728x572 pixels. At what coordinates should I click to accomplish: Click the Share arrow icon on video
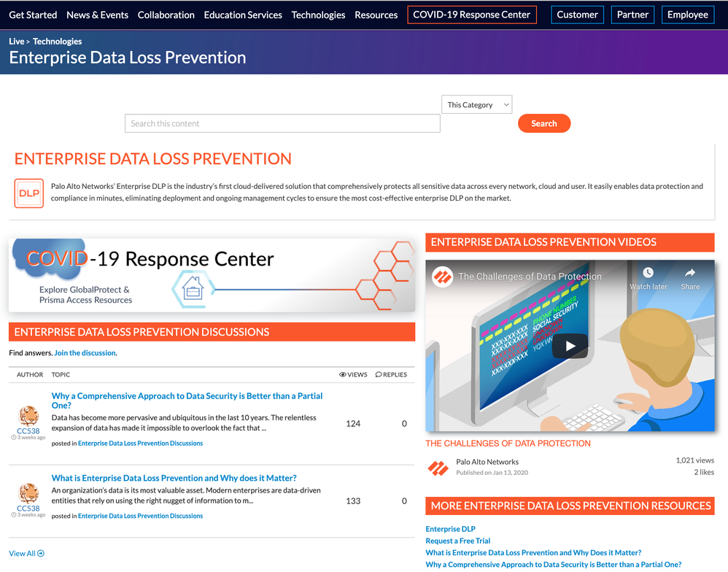pos(690,273)
